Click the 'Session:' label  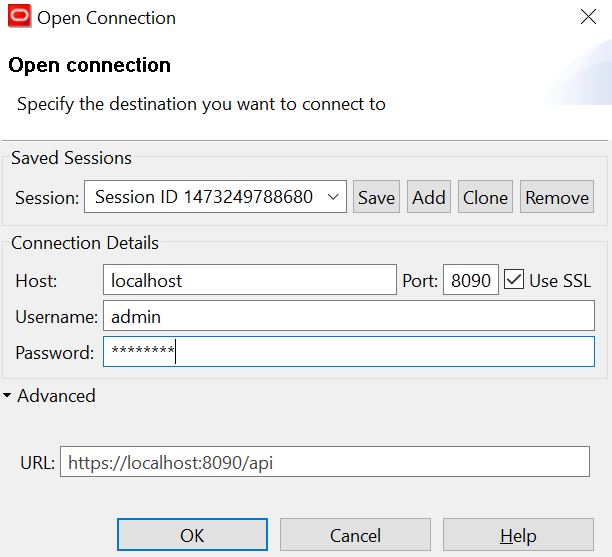click(47, 198)
